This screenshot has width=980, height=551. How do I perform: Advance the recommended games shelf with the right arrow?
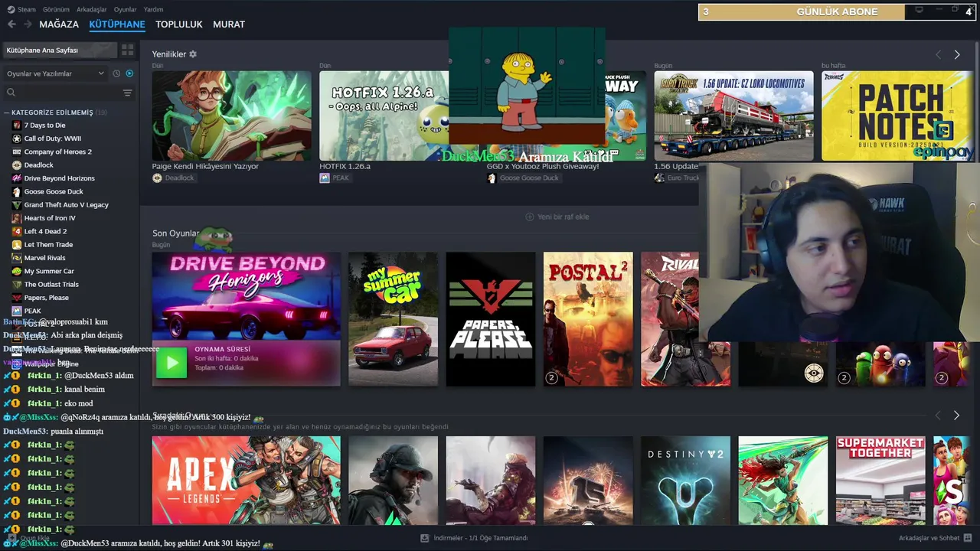click(956, 415)
